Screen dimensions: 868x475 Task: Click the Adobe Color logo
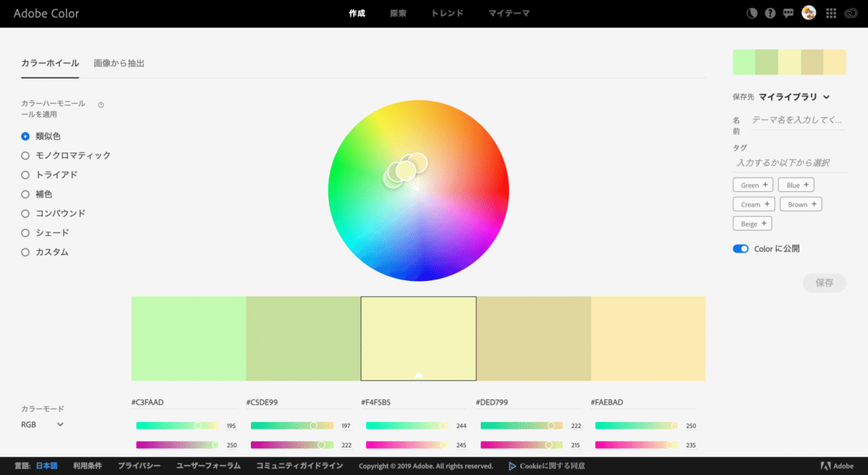(46, 14)
